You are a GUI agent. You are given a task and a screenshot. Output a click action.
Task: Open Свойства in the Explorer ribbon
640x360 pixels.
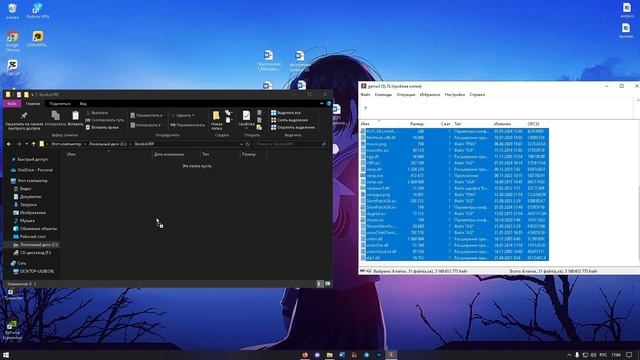click(x=246, y=119)
